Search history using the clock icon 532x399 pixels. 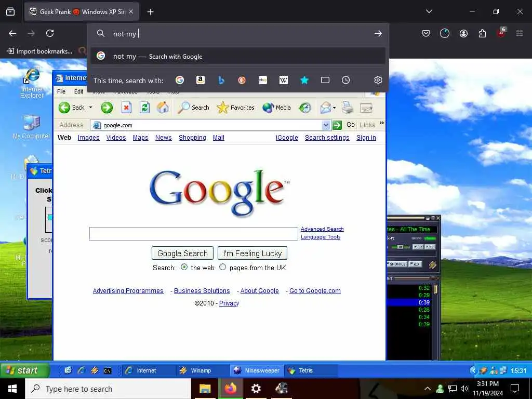coord(345,80)
